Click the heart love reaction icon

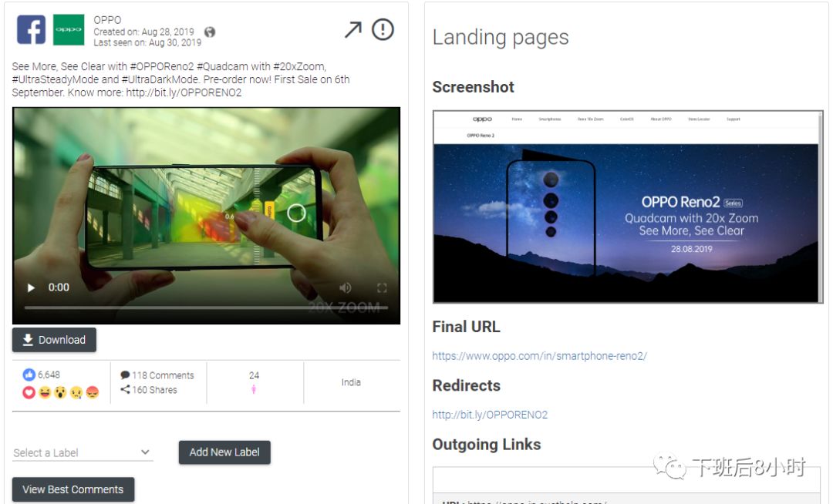click(29, 392)
